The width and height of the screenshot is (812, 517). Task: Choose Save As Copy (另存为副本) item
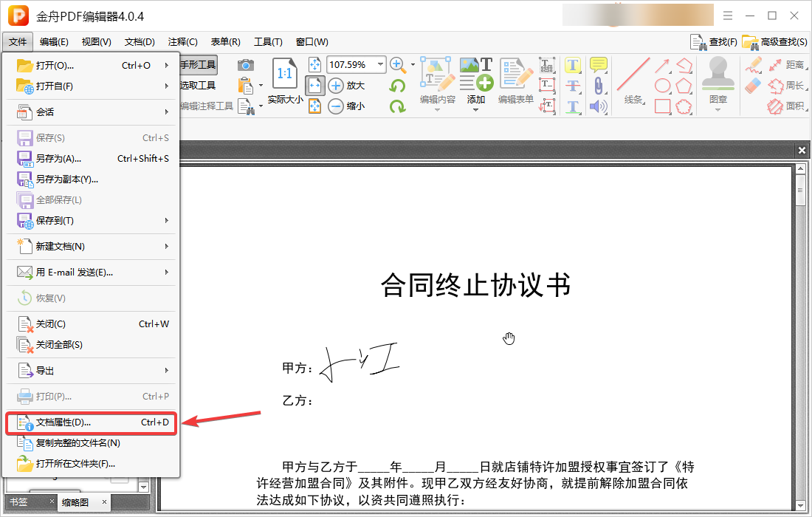click(91, 179)
